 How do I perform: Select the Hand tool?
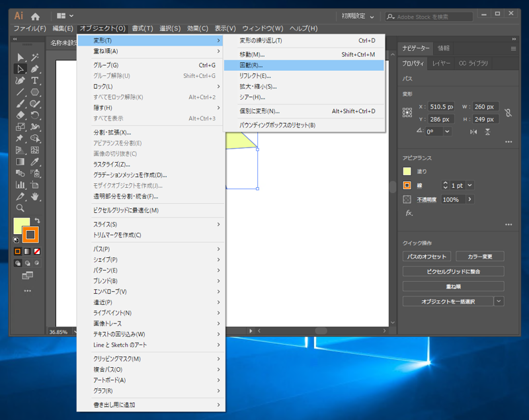pos(35,196)
